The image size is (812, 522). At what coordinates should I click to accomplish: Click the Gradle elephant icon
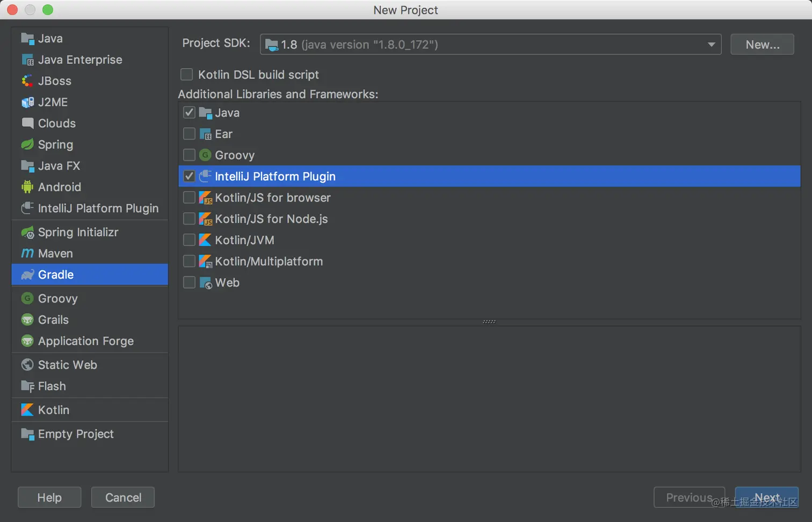point(27,275)
